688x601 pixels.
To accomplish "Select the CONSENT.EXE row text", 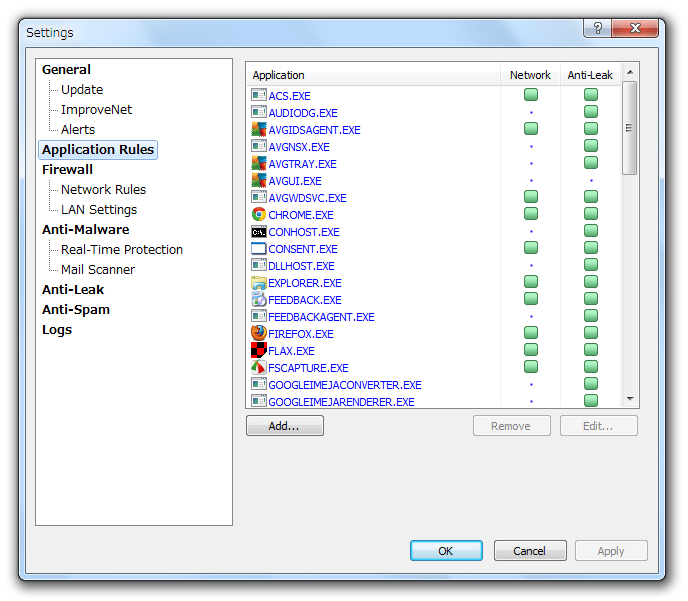I will [303, 249].
